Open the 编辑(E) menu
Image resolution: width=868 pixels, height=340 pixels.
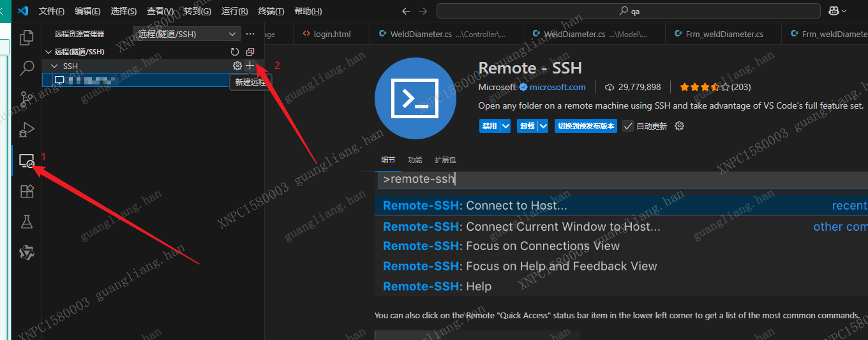[87, 11]
